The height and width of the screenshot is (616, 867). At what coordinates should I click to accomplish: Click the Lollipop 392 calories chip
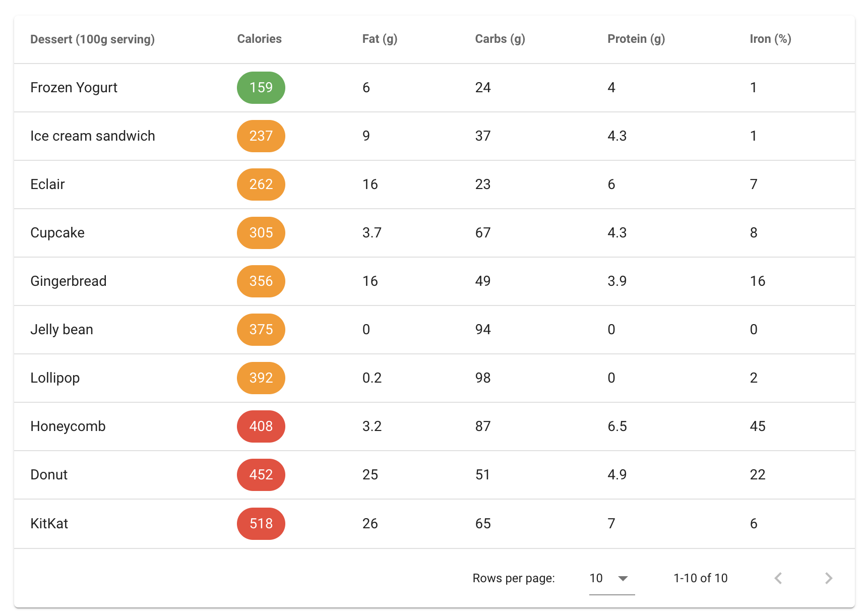click(x=261, y=378)
